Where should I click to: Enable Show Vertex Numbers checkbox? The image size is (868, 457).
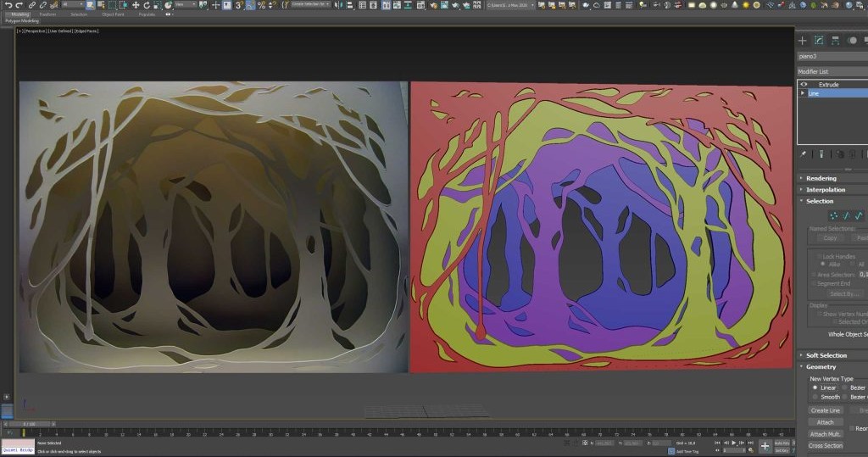pos(820,314)
